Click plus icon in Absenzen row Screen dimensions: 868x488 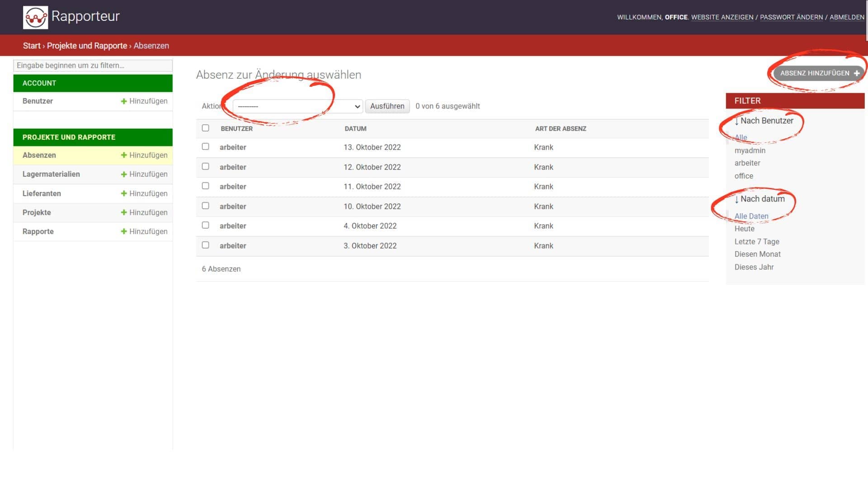pos(124,155)
